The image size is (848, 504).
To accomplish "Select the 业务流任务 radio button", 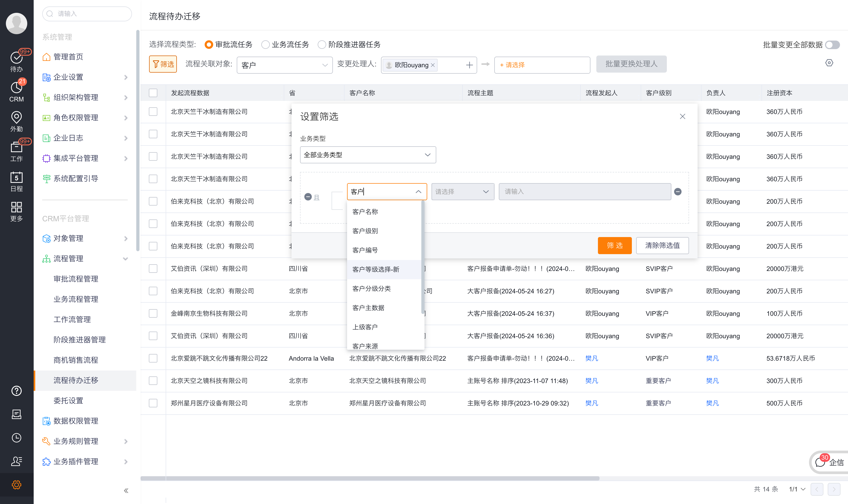I will (265, 45).
